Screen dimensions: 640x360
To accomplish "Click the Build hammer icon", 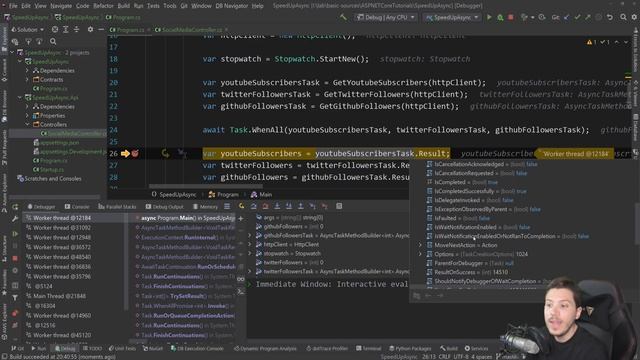I will 343,17.
